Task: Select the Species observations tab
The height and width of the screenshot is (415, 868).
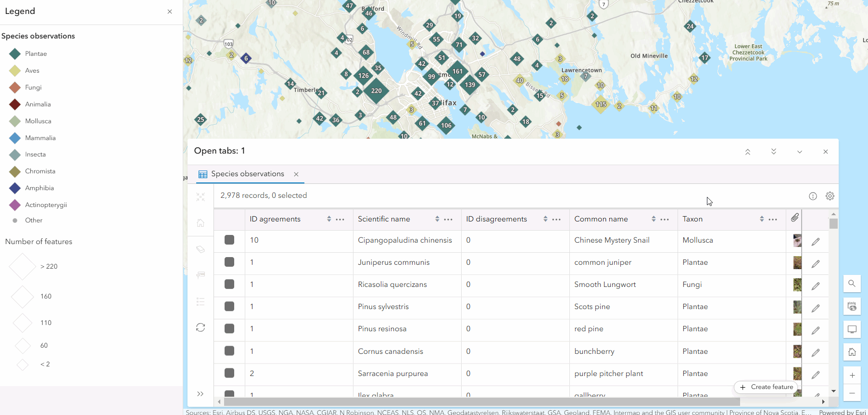Action: click(247, 174)
